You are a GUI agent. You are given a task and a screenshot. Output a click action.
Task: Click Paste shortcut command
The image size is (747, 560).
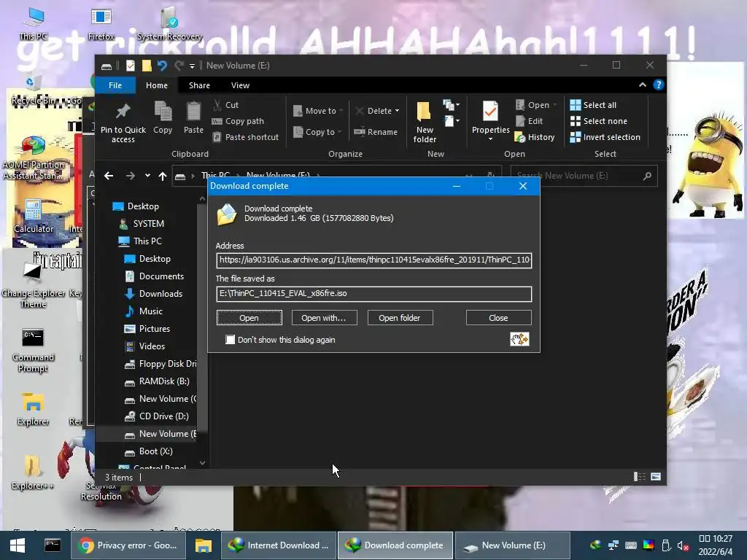(x=245, y=137)
